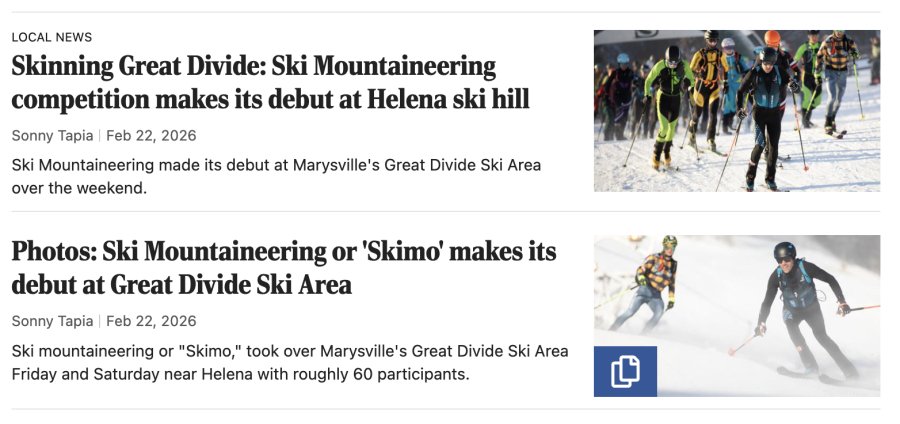
Task: Click the Feb 22, 2026 date on the first article
Action: pyautogui.click(x=151, y=135)
